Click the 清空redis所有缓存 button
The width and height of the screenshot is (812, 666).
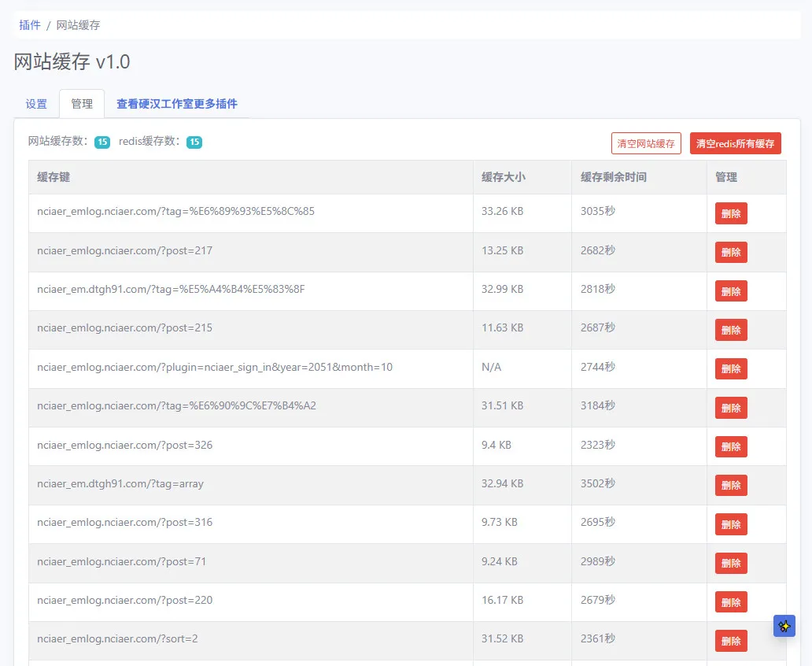[x=735, y=143]
